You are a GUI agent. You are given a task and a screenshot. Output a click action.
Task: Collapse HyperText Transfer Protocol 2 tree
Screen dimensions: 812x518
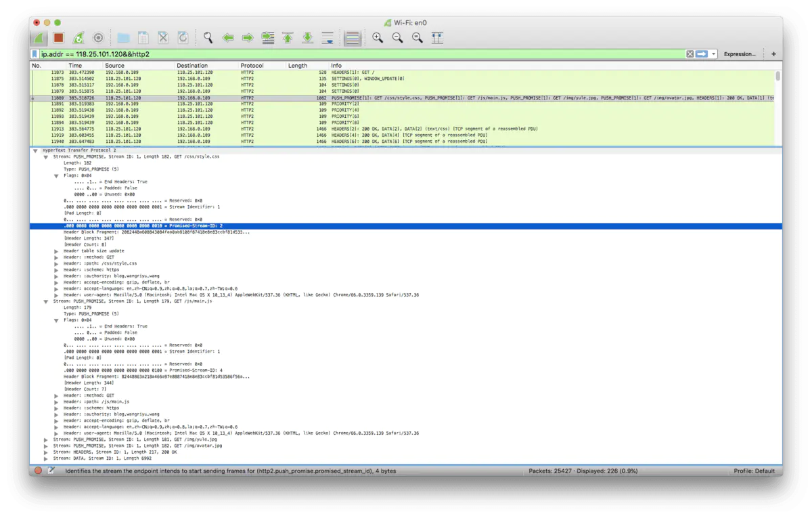coord(35,150)
